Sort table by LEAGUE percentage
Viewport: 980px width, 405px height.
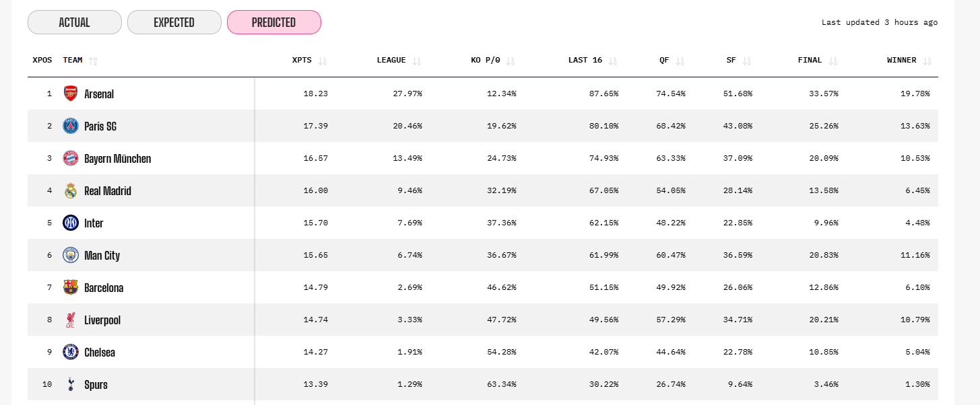[x=417, y=61]
